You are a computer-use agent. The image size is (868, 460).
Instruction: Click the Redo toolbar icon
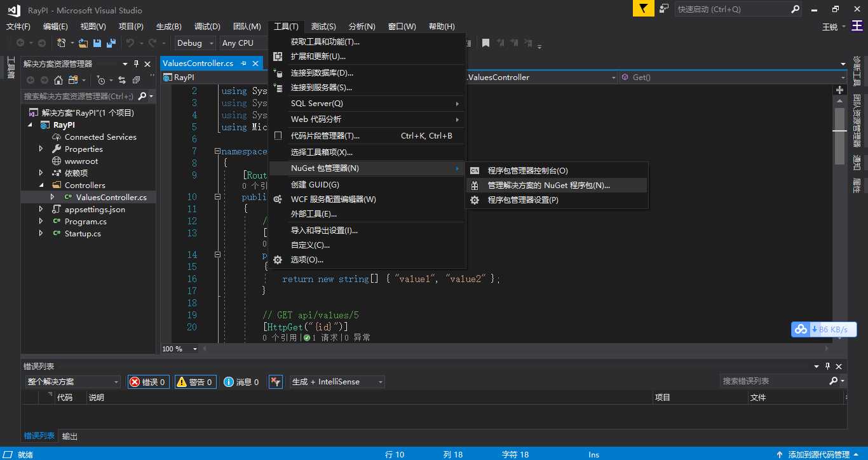click(153, 43)
